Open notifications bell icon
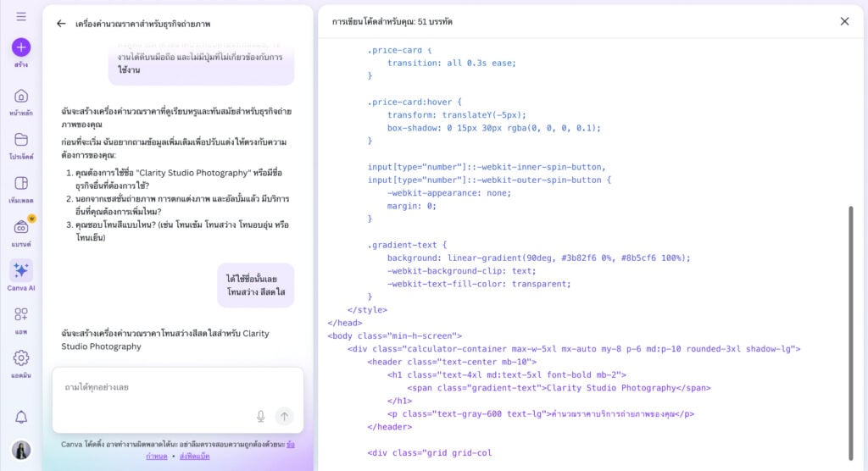Image resolution: width=868 pixels, height=471 pixels. (x=21, y=418)
